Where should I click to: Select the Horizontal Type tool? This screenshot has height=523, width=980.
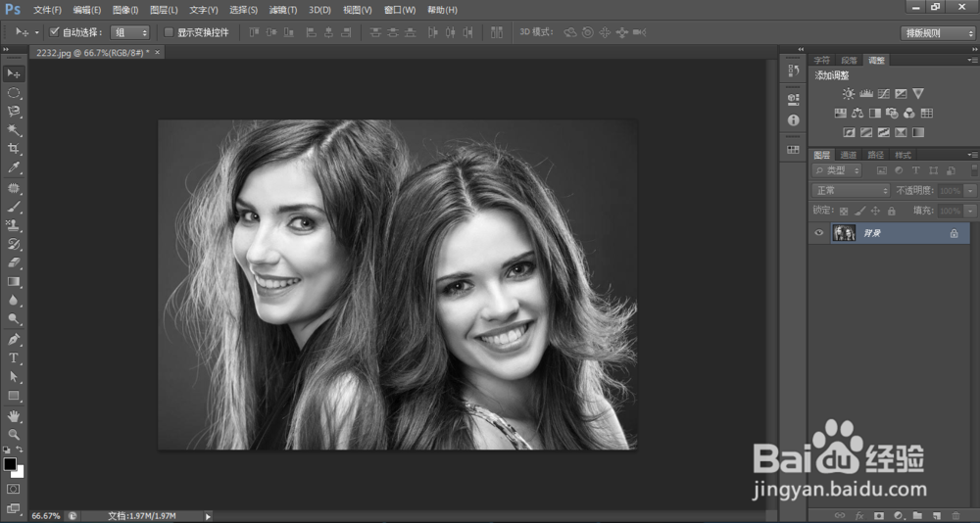pyautogui.click(x=14, y=358)
